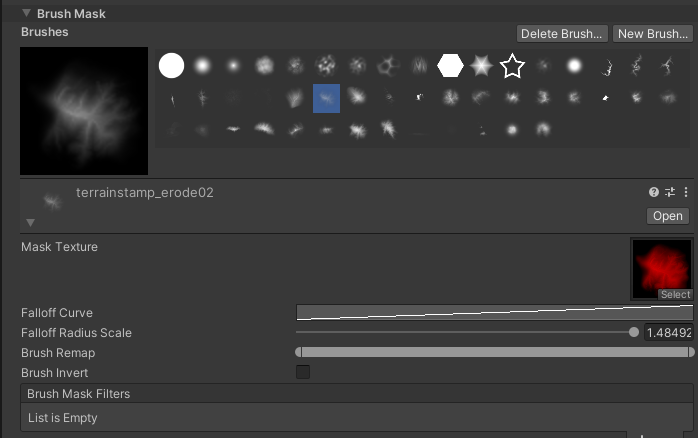Viewport: 698px width, 438px height.
Task: Click the Falloff Radius Scale value field
Action: tap(670, 333)
